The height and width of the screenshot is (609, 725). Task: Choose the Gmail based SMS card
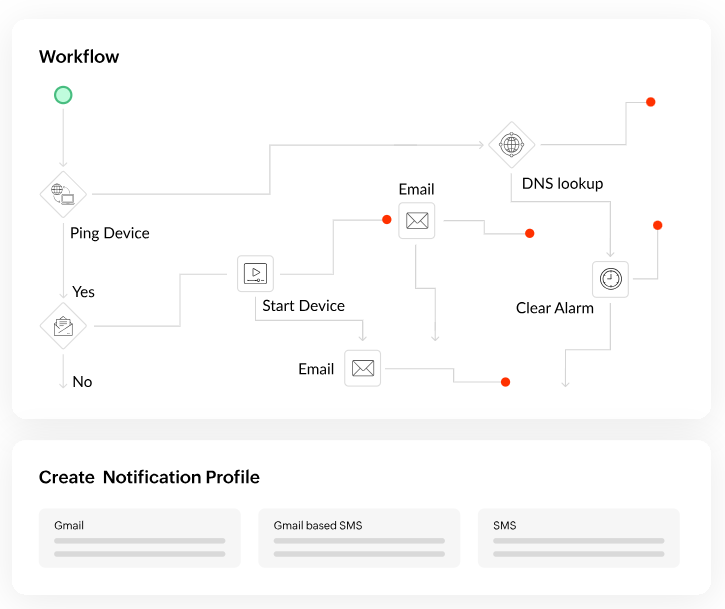coord(359,538)
